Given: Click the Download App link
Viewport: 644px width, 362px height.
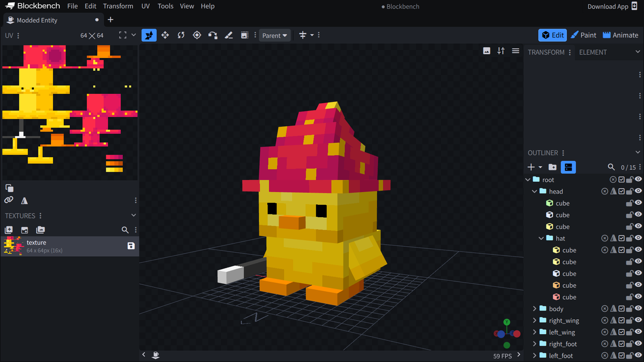Looking at the screenshot, I should 608,6.
